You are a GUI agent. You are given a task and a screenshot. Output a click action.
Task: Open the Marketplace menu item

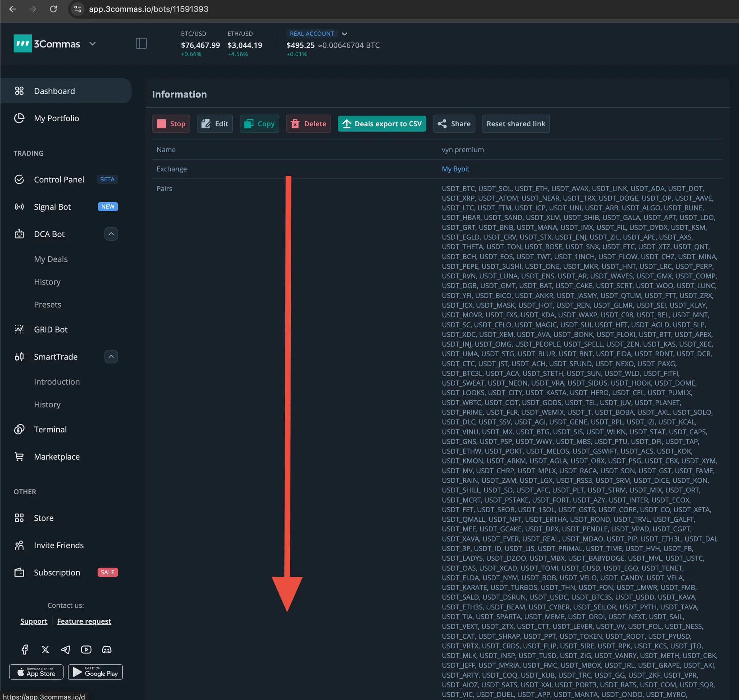tap(57, 457)
